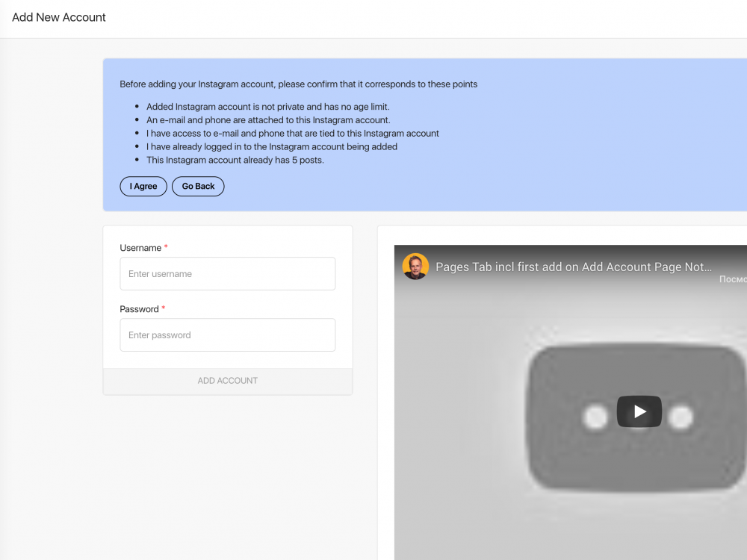Open the video channel avatar
This screenshot has height=560, width=747.
(x=415, y=267)
